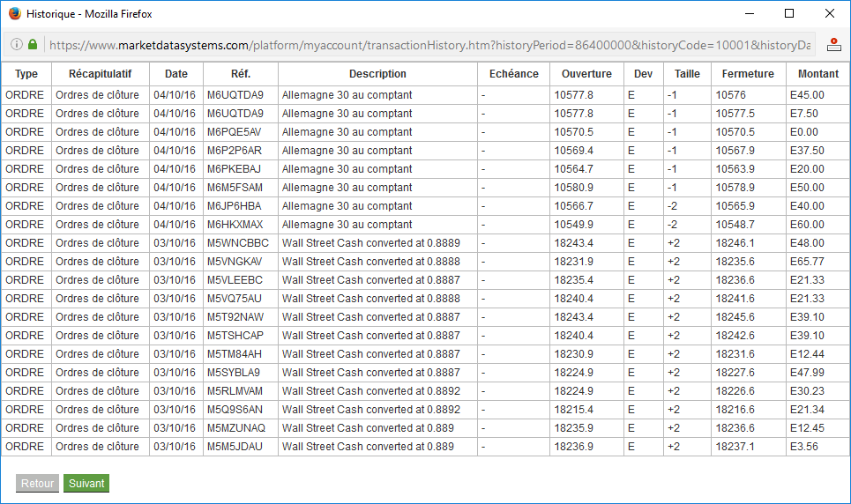The width and height of the screenshot is (851, 504).
Task: Click closing price 10576
Action: pos(730,94)
